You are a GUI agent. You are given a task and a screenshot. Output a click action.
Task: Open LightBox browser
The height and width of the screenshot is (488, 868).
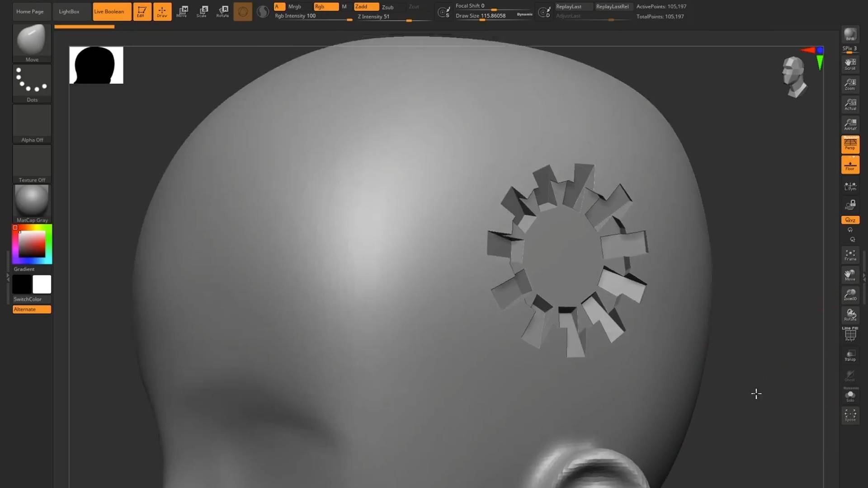pyautogui.click(x=69, y=11)
